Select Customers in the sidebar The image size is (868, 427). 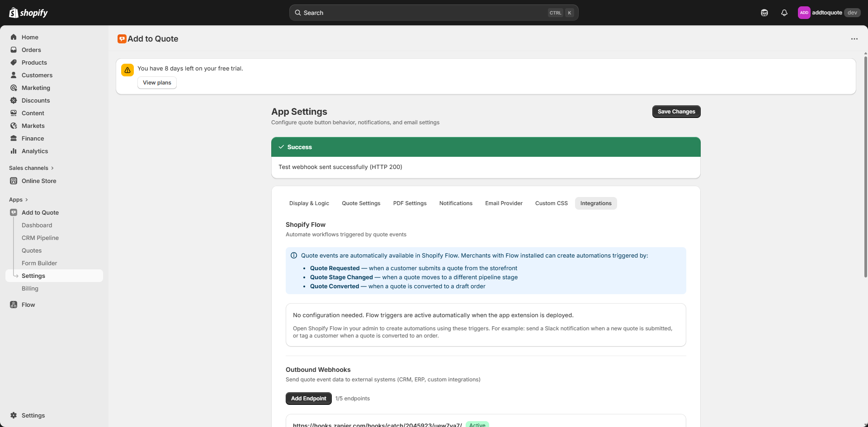pyautogui.click(x=37, y=75)
